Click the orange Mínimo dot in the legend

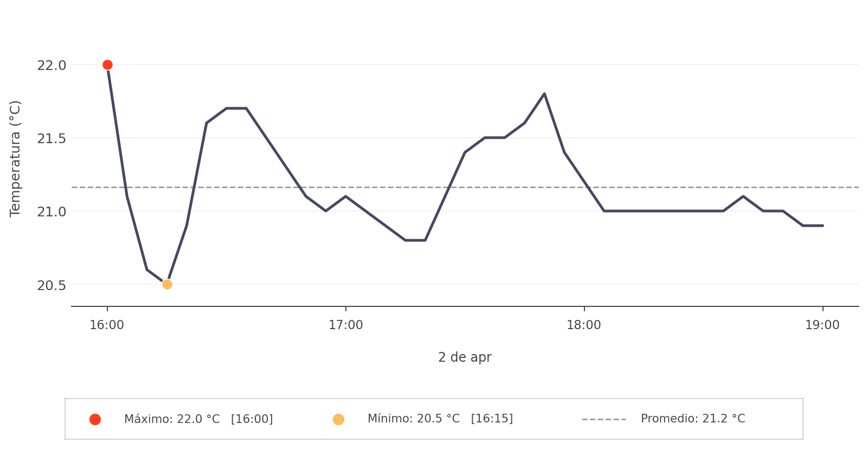point(338,419)
